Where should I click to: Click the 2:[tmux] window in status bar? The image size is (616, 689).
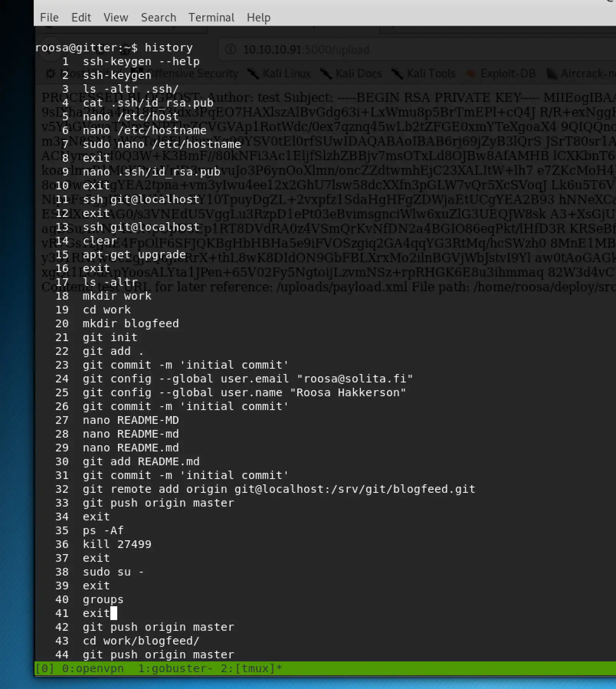251,668
